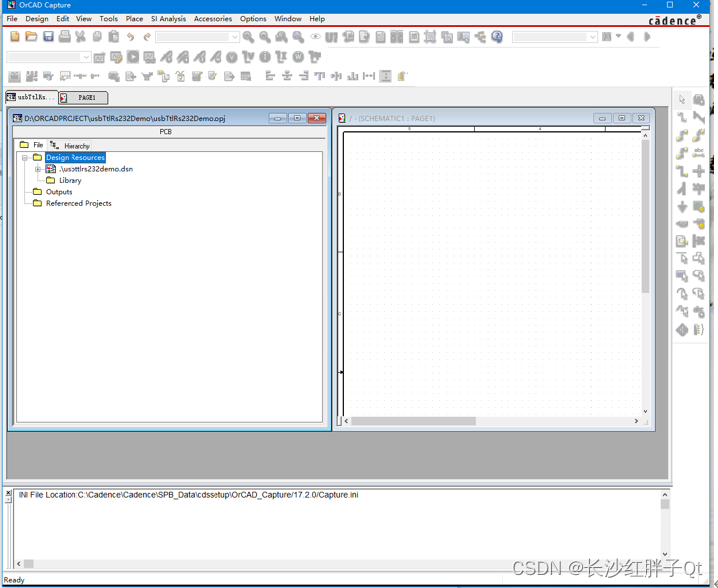Select the .\usbttlrs232demo.dsn design file
Image resolution: width=718 pixels, height=588 pixels.
(95, 169)
